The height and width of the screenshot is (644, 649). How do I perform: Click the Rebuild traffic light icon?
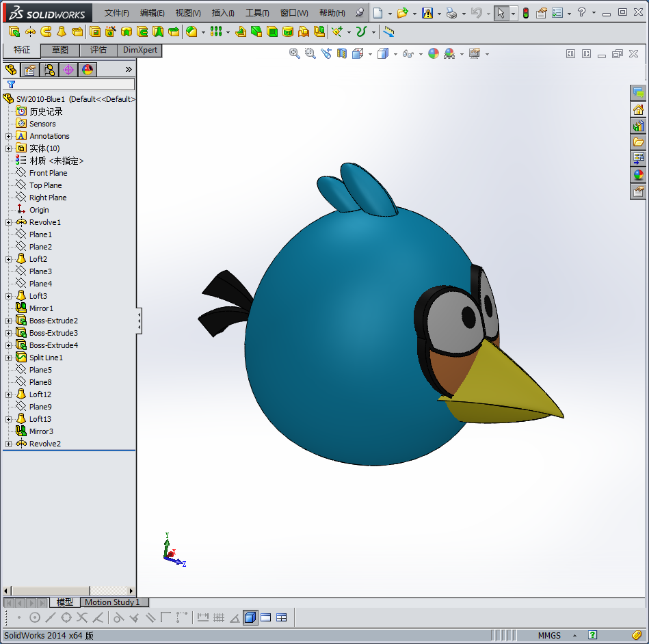click(x=526, y=13)
